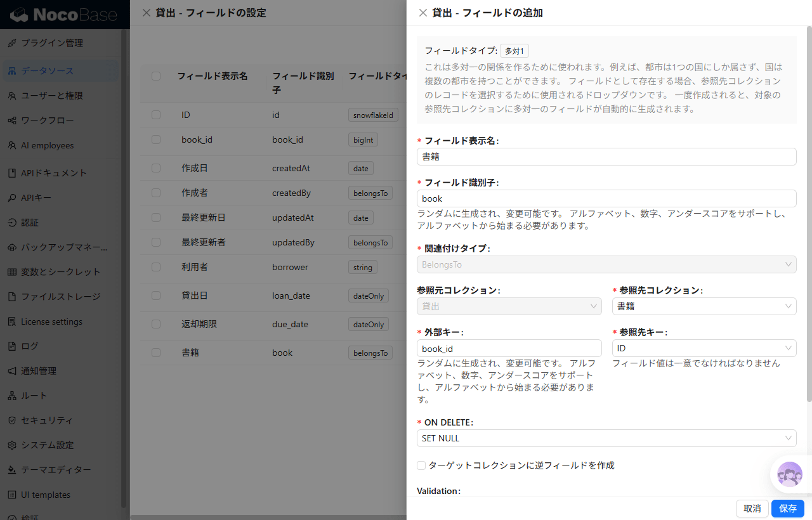The image size is (812, 520).
Task: Click the 多対1 field type tag
Action: pos(514,51)
